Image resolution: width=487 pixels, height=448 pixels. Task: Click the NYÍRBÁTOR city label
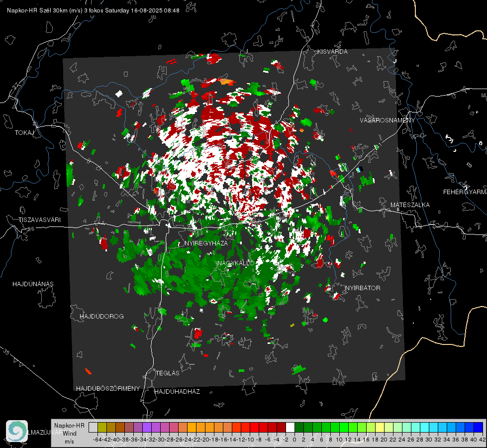click(x=363, y=288)
